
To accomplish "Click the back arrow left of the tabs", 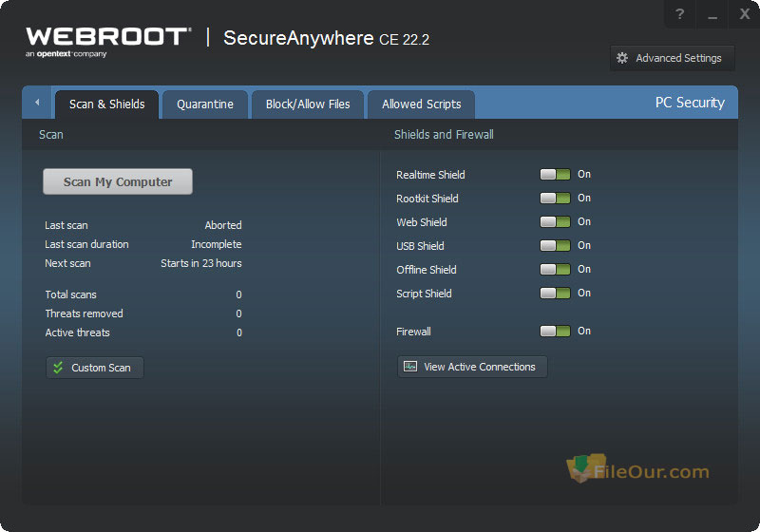I will coord(37,103).
